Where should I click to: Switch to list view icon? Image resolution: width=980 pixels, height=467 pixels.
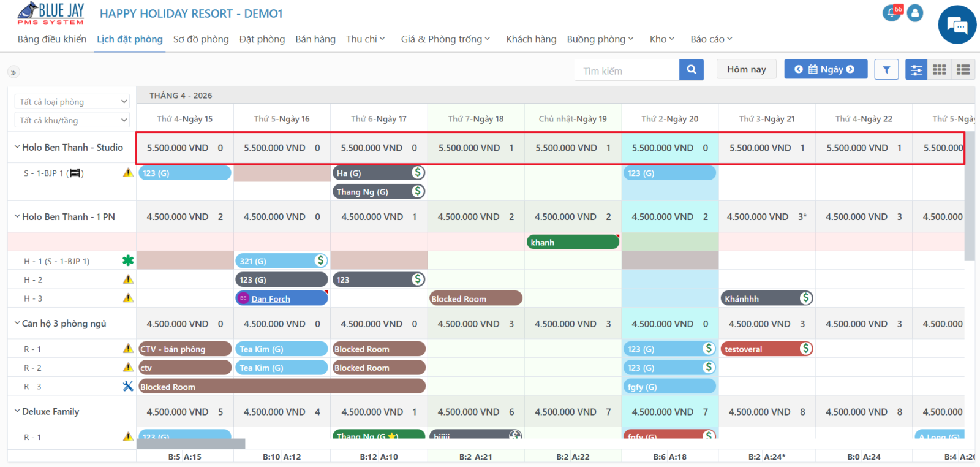(963, 70)
